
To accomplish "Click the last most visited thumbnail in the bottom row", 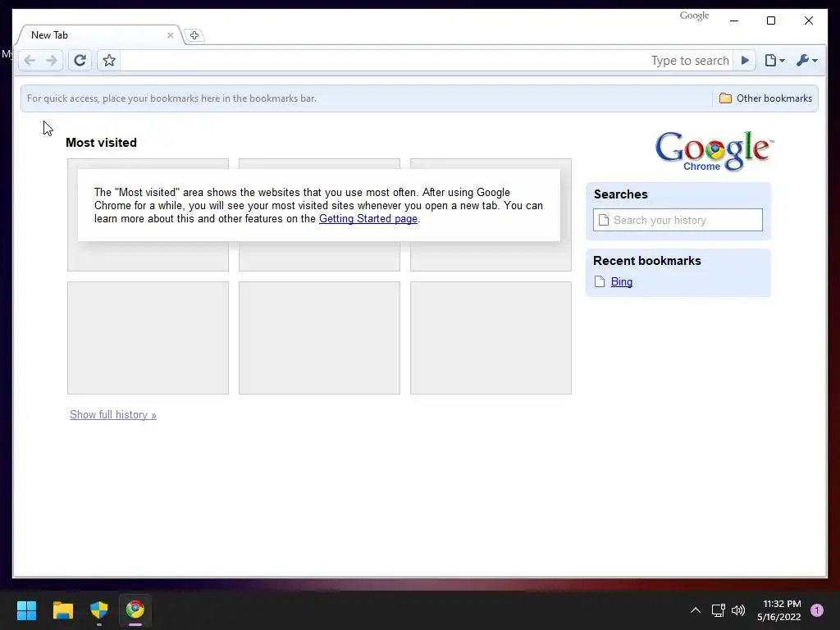I will pos(491,338).
